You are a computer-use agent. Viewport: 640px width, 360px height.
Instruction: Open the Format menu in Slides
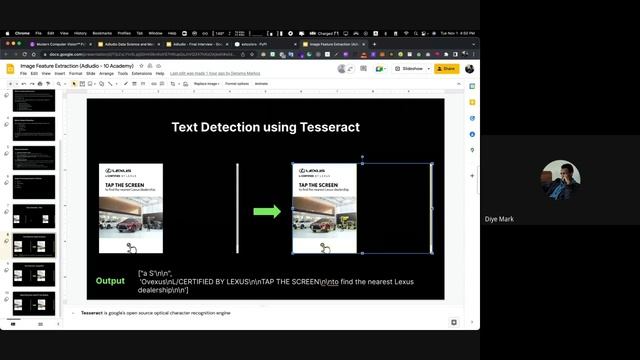[76, 73]
